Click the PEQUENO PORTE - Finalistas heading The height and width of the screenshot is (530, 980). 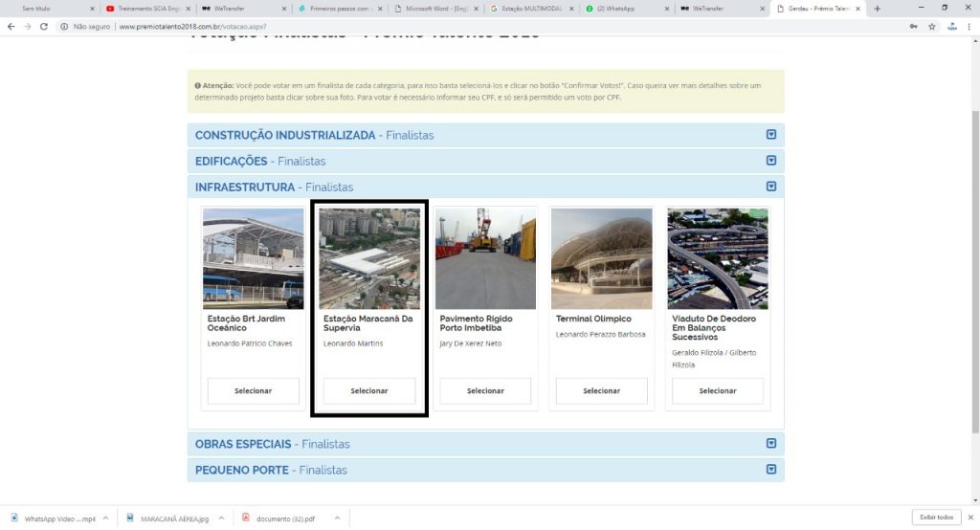point(271,470)
